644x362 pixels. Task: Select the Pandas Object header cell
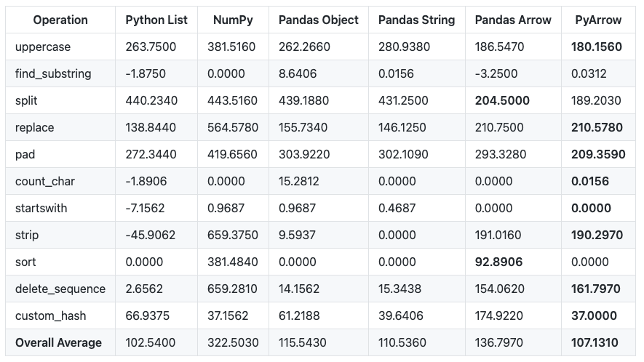(318, 20)
